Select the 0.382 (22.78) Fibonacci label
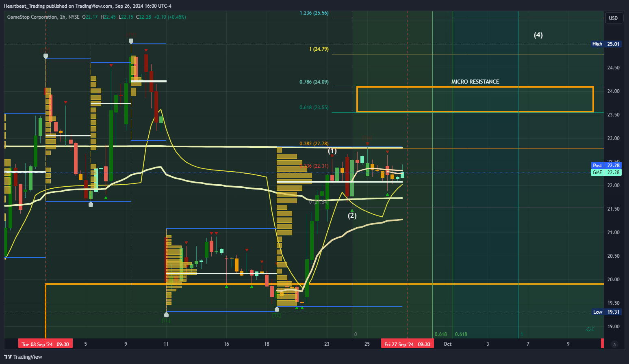Image resolution: width=629 pixels, height=364 pixels. coord(314,144)
